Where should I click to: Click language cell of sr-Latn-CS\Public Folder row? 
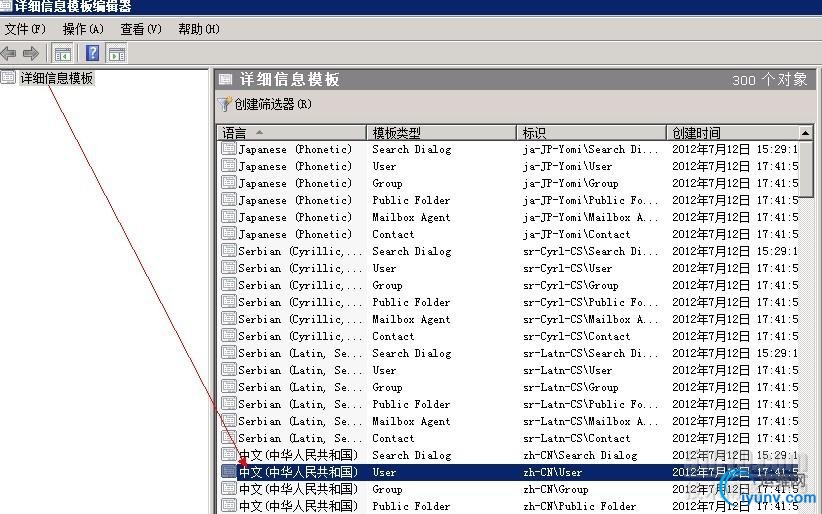tap(300, 404)
